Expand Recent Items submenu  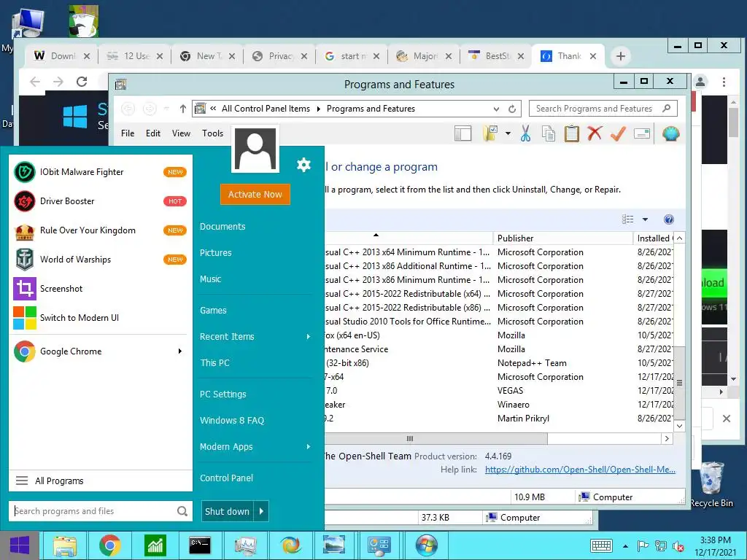point(309,337)
